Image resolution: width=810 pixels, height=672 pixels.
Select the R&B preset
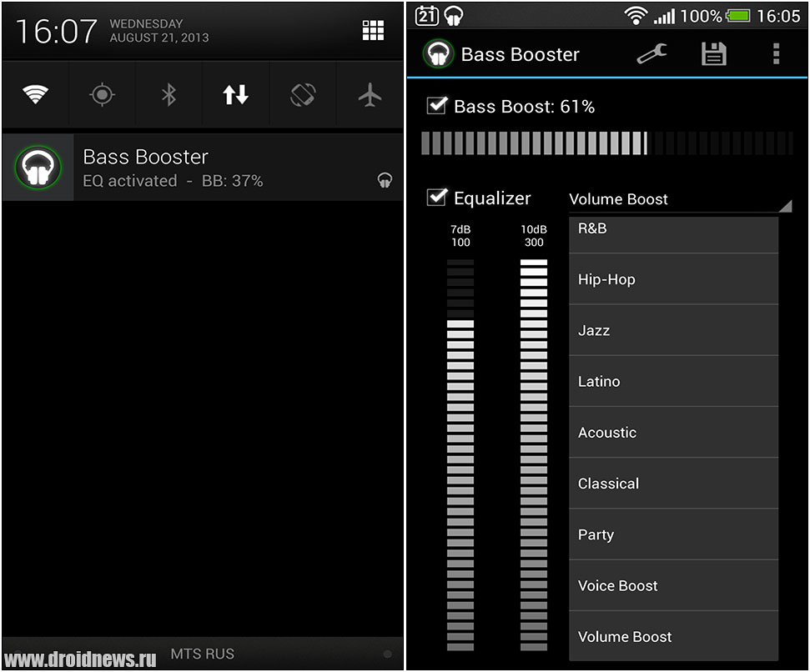tap(674, 235)
